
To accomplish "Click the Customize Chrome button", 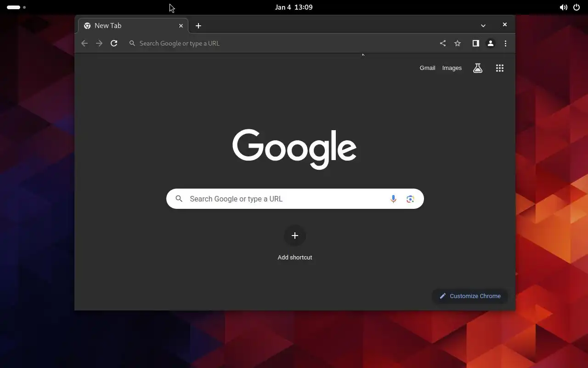I will [x=470, y=296].
